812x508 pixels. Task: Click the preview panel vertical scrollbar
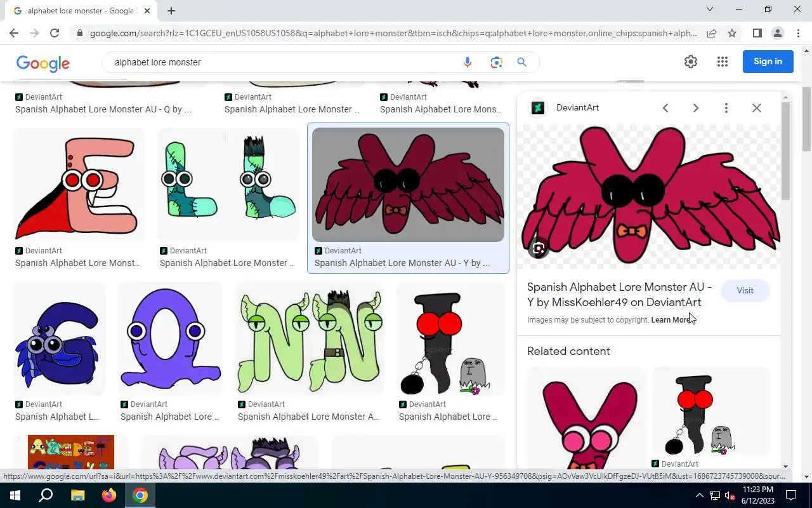pyautogui.click(x=785, y=151)
